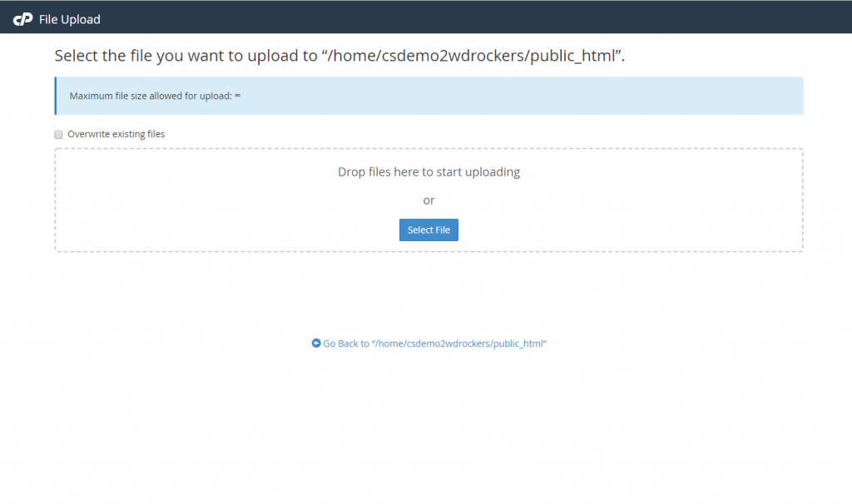Click the "Maximum file size allowed" text
Image resolution: width=852 pixels, height=504 pixels.
coord(150,96)
